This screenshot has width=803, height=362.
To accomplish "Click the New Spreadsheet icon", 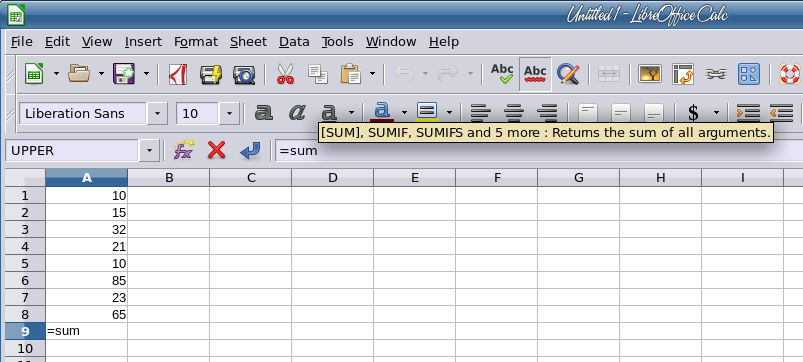I will (34, 74).
